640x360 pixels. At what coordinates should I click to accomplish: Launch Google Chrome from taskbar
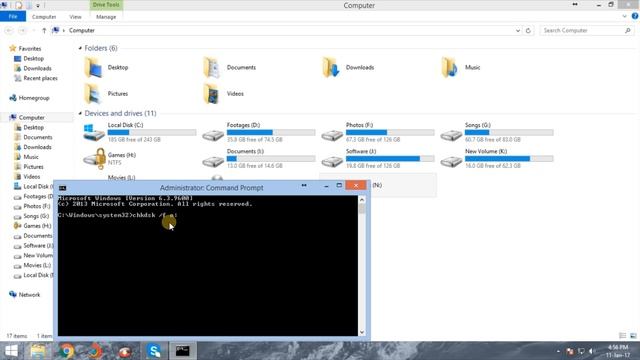coord(67,351)
